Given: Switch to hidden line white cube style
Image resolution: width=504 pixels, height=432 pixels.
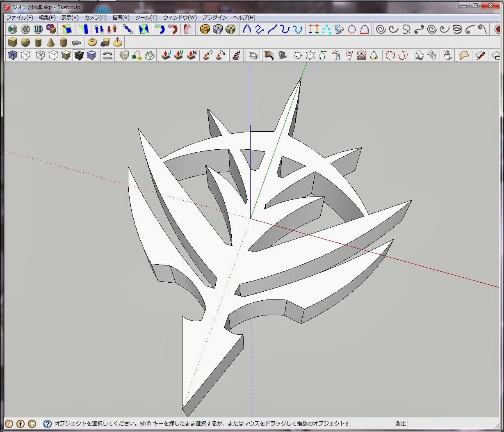Looking at the screenshot, I should 53,55.
